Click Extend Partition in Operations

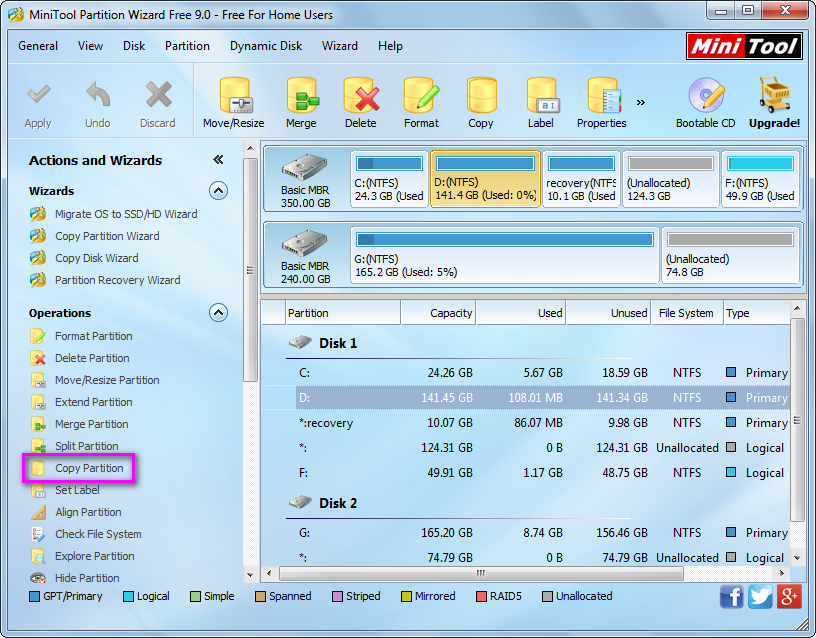click(x=94, y=402)
